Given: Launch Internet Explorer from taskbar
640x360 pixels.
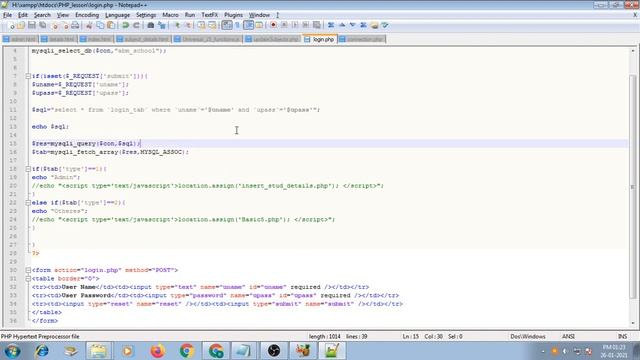Looking at the screenshot, I should point(41,351).
